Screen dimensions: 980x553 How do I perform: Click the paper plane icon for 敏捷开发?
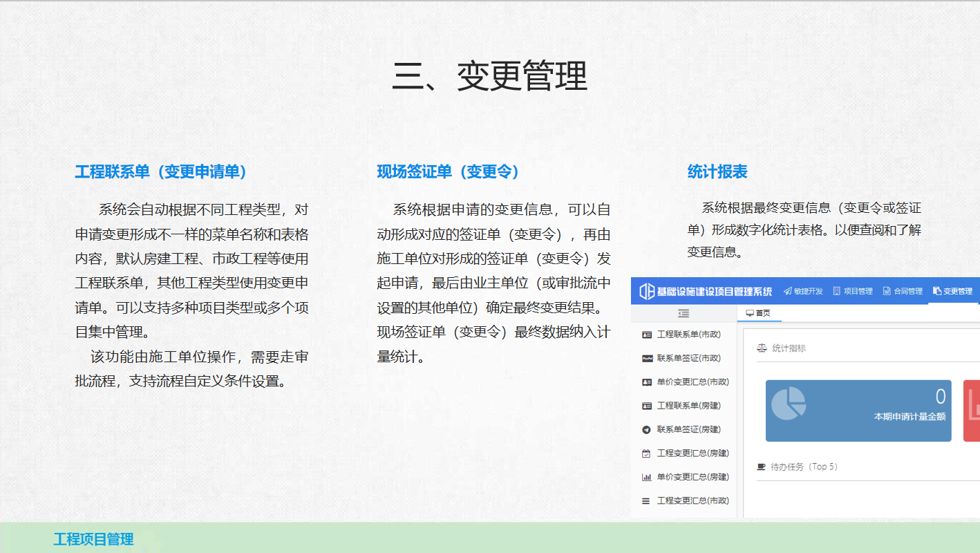point(787,291)
